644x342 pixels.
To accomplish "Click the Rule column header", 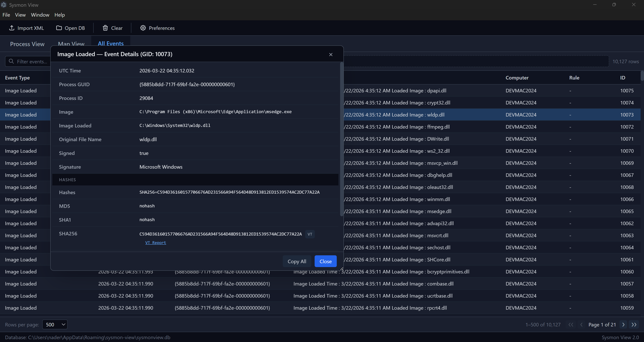I will click(574, 78).
